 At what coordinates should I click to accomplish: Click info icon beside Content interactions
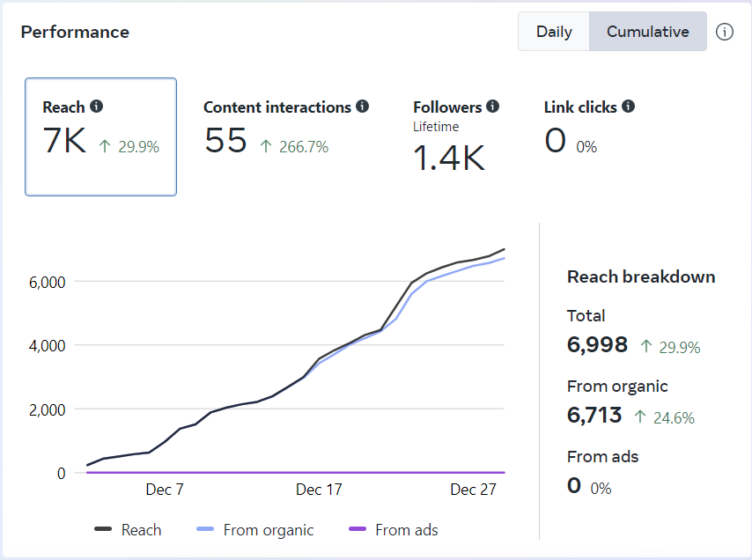coord(363,106)
